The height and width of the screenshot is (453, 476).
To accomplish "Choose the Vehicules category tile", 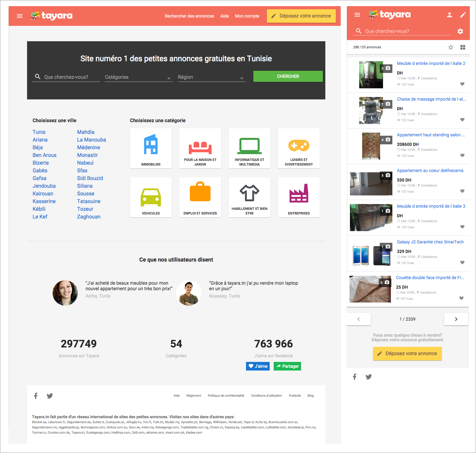I will (151, 197).
